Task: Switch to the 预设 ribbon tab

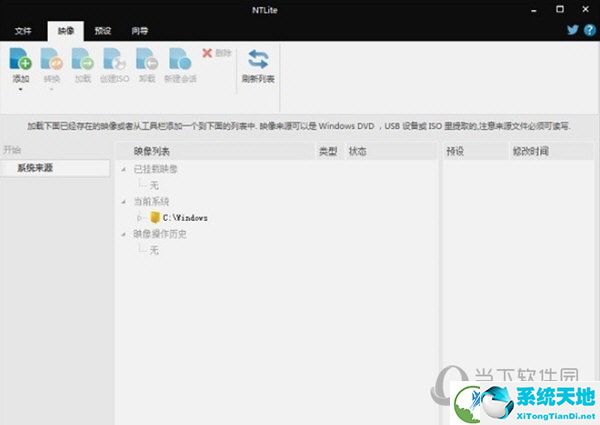Action: click(x=103, y=31)
